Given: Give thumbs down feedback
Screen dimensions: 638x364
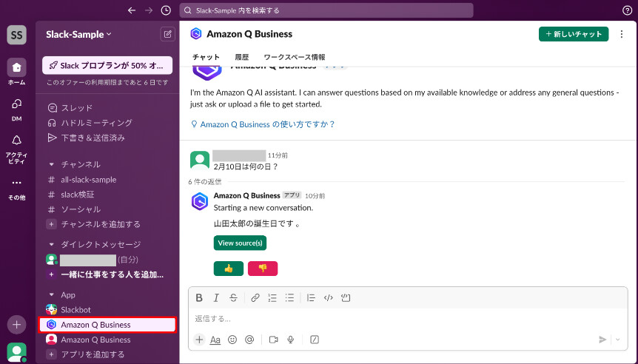Looking at the screenshot, I should point(263,269).
